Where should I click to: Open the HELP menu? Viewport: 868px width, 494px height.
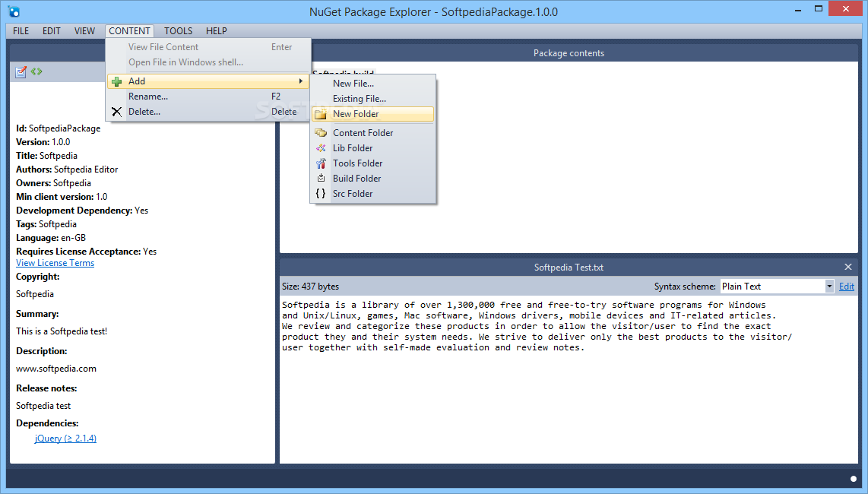217,31
